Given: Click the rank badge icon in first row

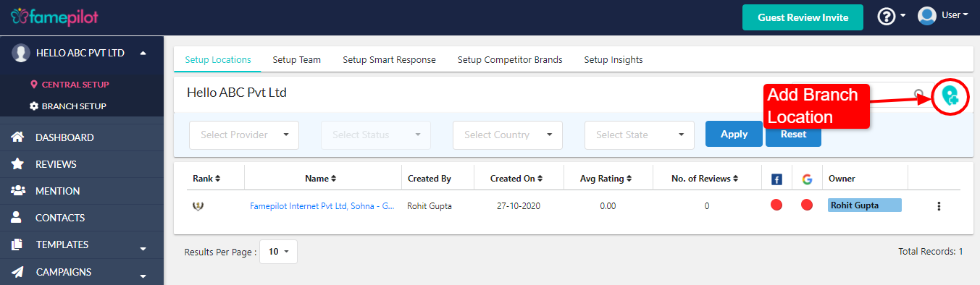Looking at the screenshot, I should (198, 206).
